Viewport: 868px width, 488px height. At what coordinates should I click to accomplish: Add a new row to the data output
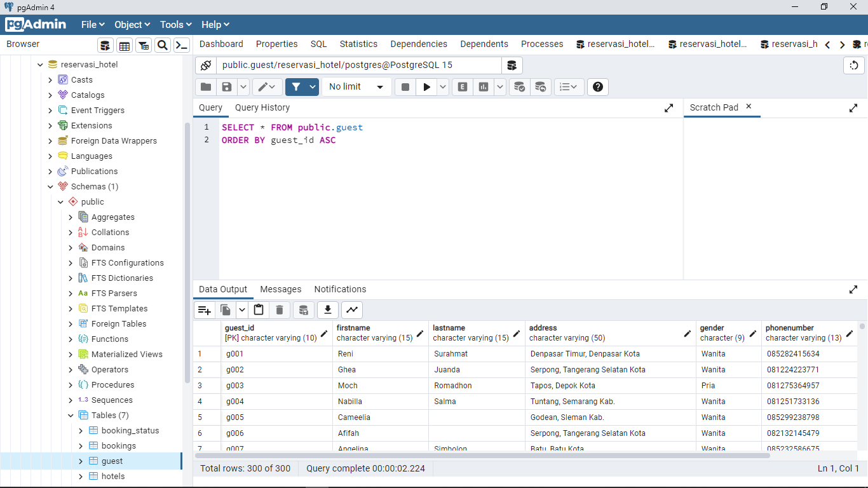(x=204, y=309)
